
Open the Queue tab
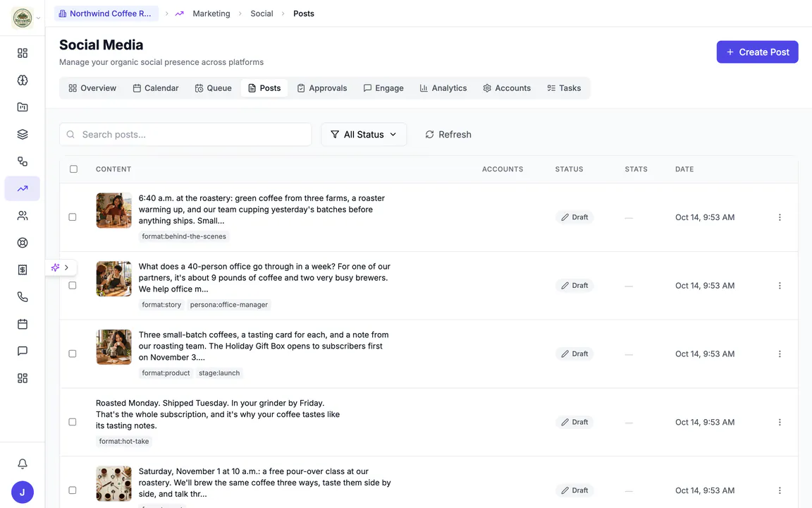[213, 88]
